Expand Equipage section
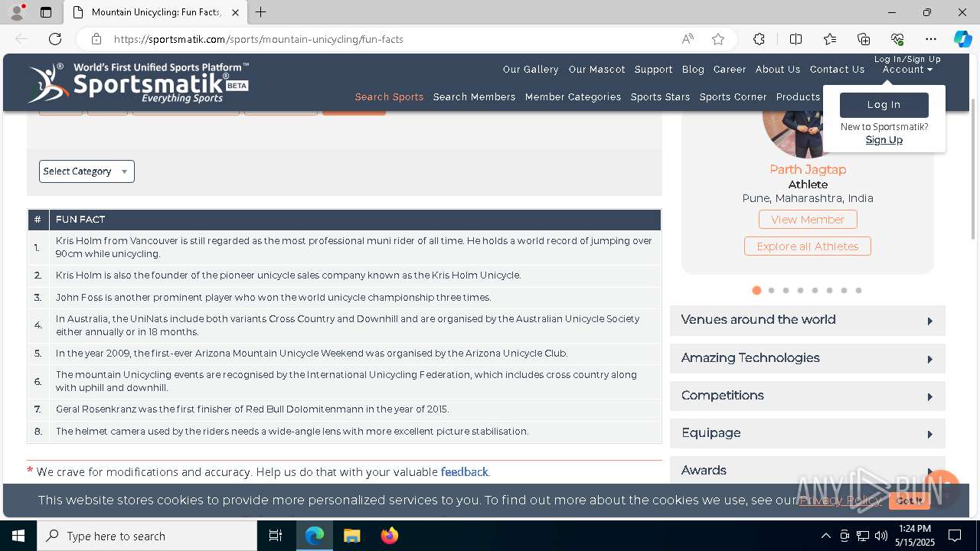The width and height of the screenshot is (980, 551). (808, 433)
